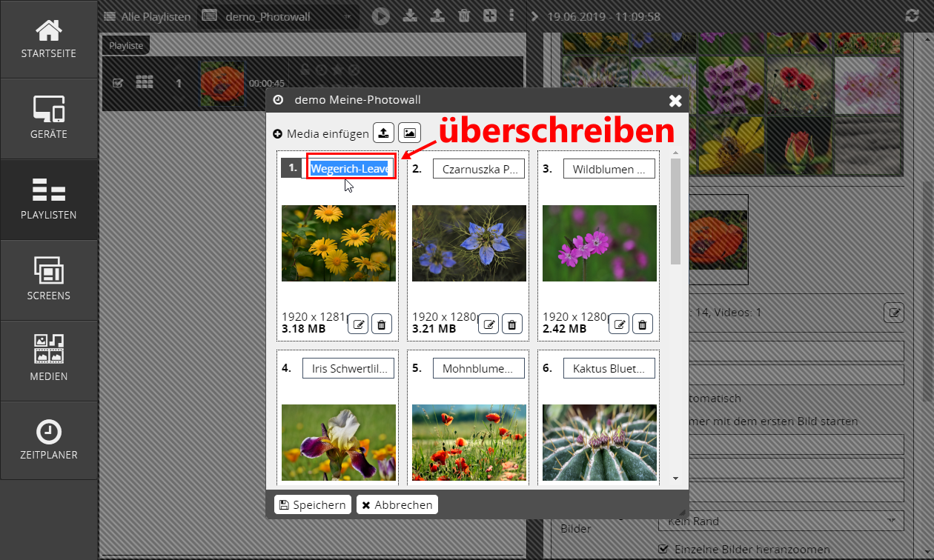Viewport: 934px width, 560px height.
Task: Edit the first image Wegerich-Leaved
Action: pyautogui.click(x=358, y=324)
